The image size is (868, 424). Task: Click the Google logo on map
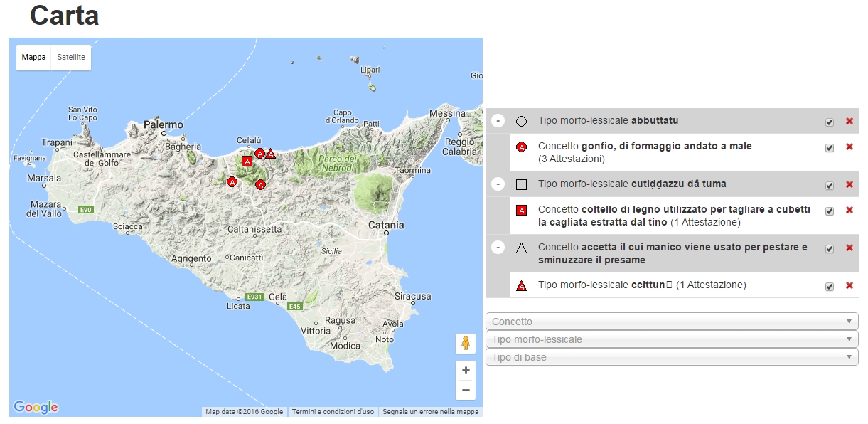tap(36, 407)
